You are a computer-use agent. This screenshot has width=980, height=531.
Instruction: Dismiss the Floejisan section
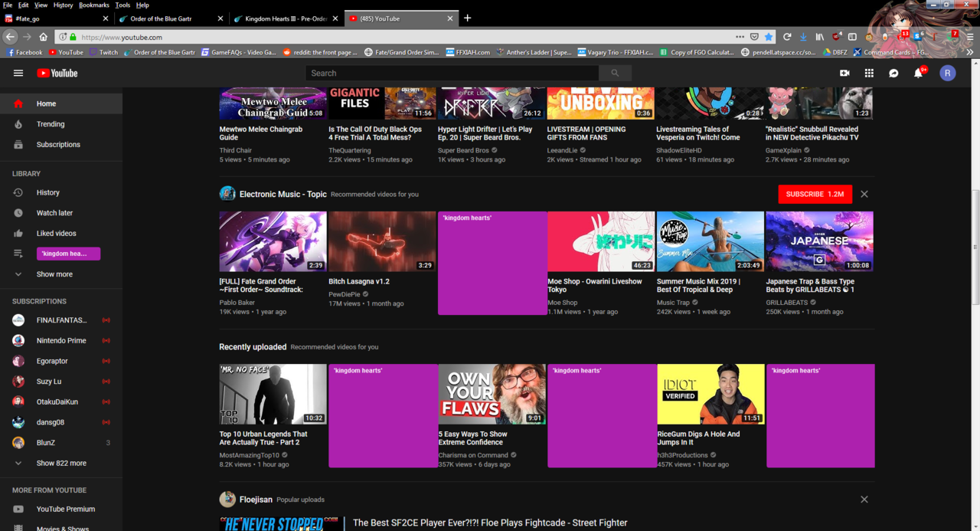tap(864, 500)
